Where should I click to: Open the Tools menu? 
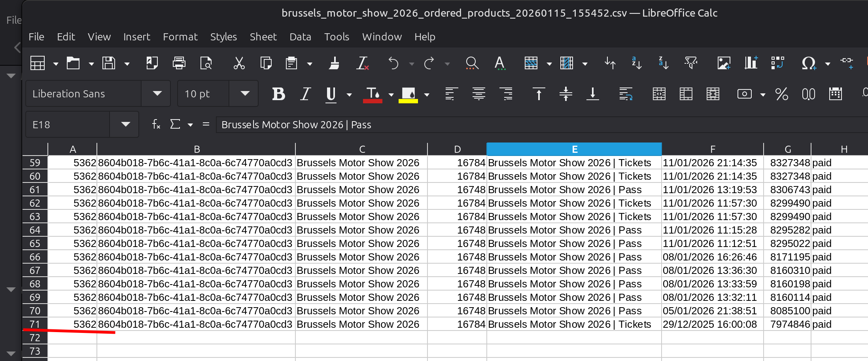click(x=337, y=37)
